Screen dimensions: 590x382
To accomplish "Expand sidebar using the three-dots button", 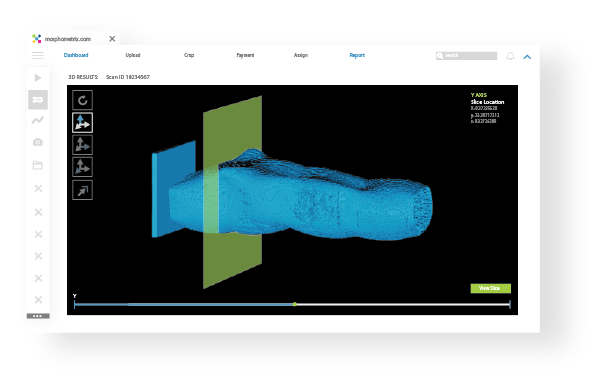I will coord(38,316).
